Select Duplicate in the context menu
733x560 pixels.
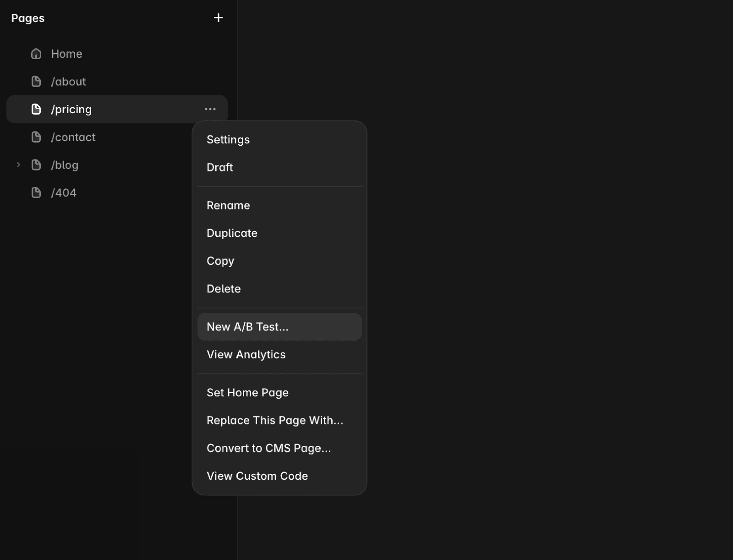279,233
